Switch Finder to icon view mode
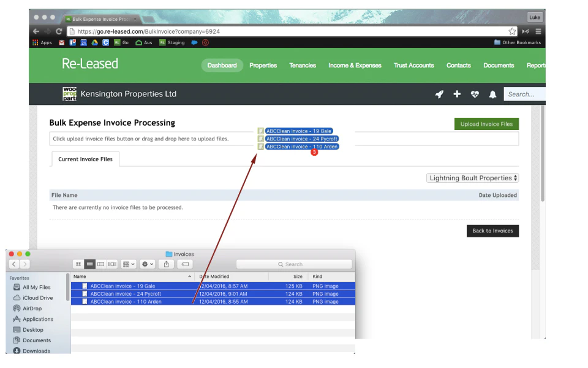 78,264
